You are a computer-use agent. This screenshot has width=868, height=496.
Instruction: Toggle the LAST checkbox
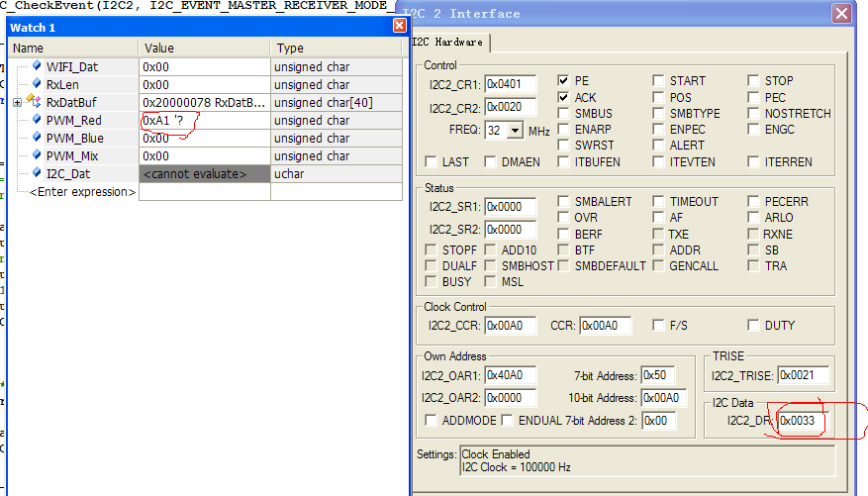point(431,161)
